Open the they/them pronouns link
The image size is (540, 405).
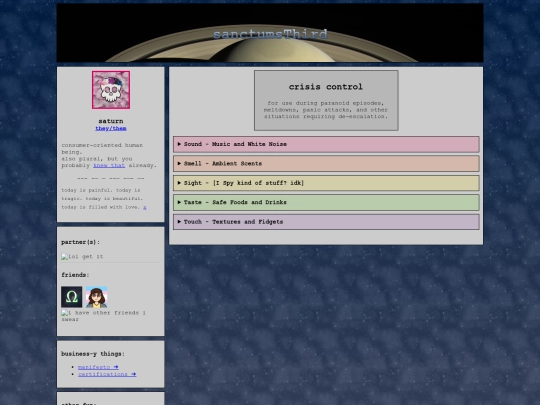[x=111, y=128]
